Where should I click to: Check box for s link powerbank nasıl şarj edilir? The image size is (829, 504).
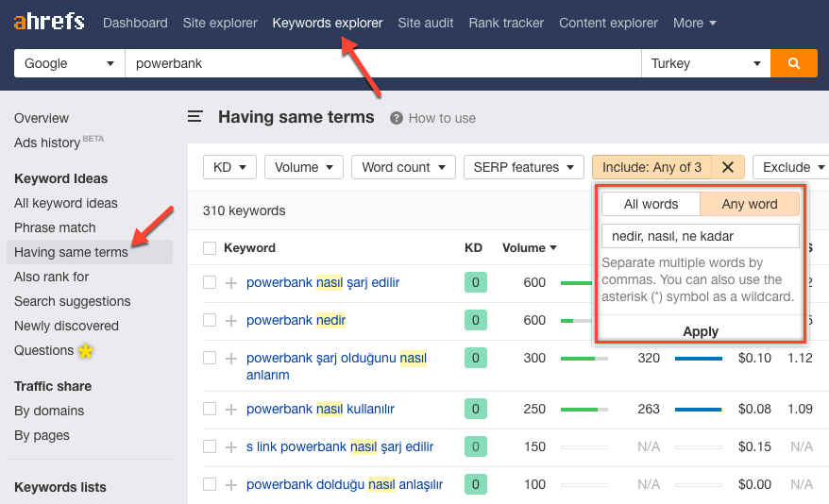pos(210,447)
